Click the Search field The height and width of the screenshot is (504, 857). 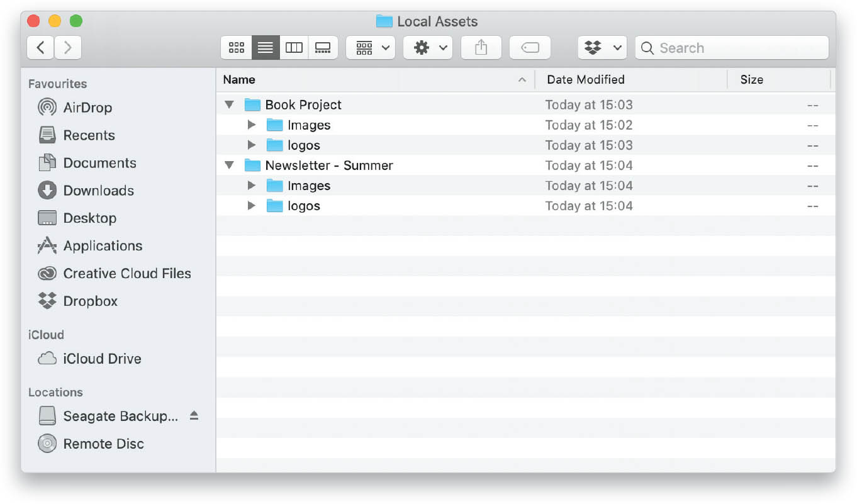[x=732, y=48]
